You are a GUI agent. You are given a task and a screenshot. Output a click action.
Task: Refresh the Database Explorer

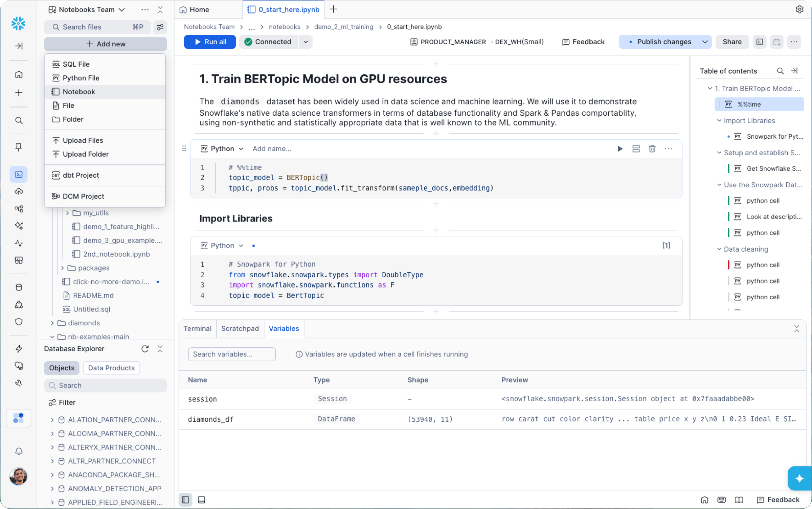click(145, 349)
